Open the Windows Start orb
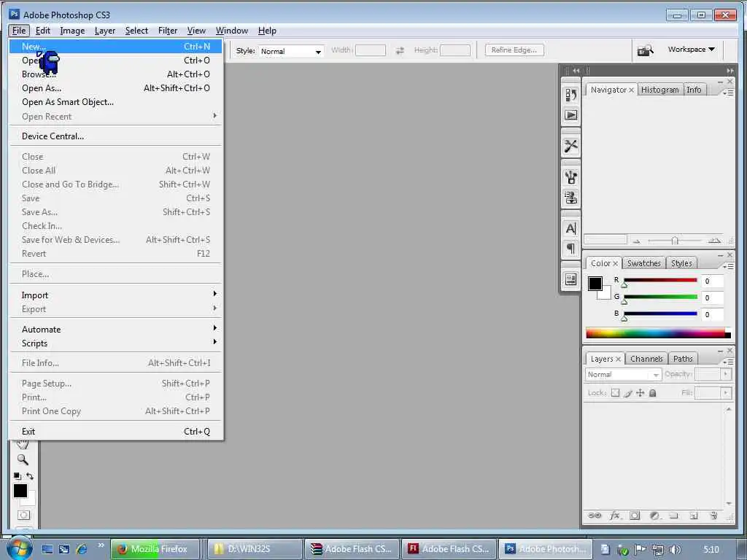Viewport: 747px width, 560px height. click(19, 548)
